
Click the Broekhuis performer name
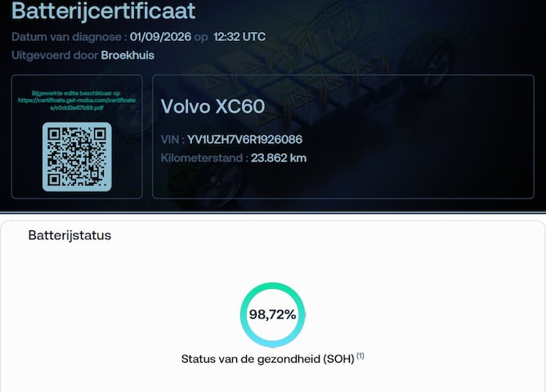pyautogui.click(x=128, y=56)
